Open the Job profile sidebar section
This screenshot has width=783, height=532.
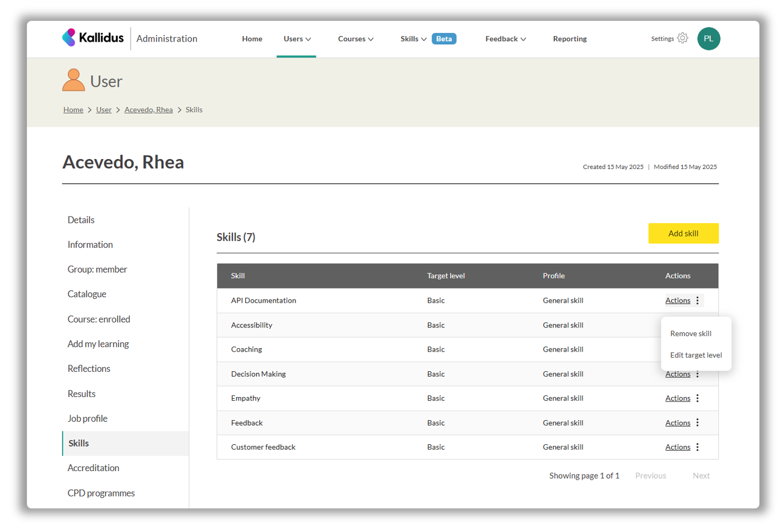pyautogui.click(x=87, y=418)
